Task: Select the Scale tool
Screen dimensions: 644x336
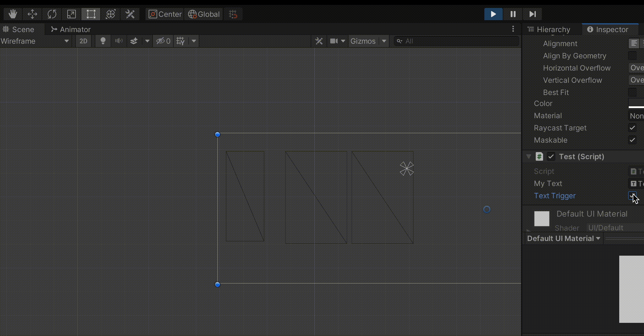Action: coord(71,14)
